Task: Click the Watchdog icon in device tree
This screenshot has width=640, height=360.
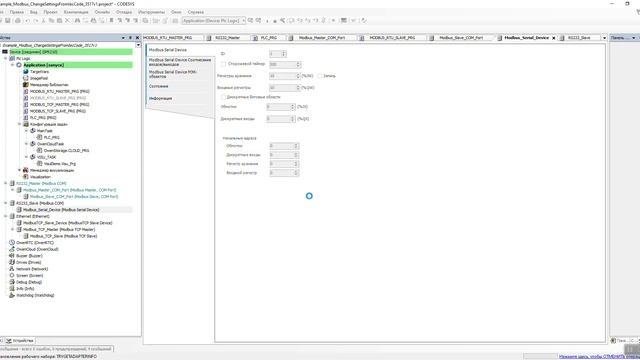Action: pyautogui.click(x=12, y=295)
